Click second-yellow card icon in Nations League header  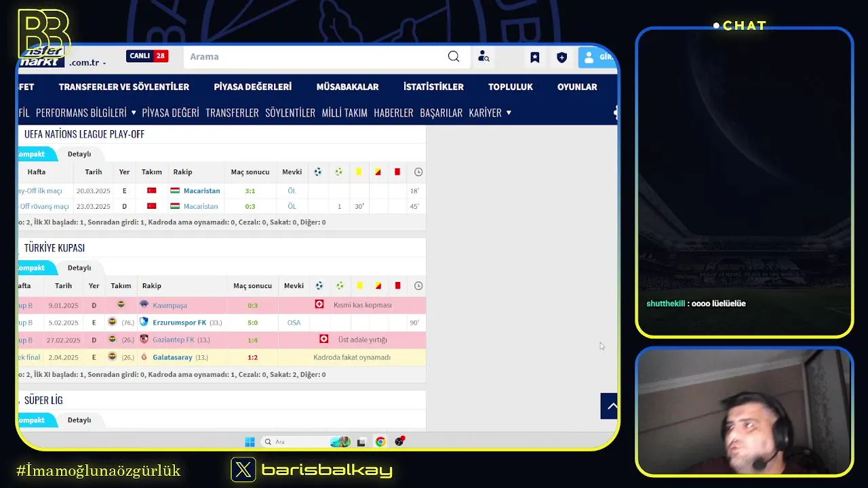tap(378, 172)
